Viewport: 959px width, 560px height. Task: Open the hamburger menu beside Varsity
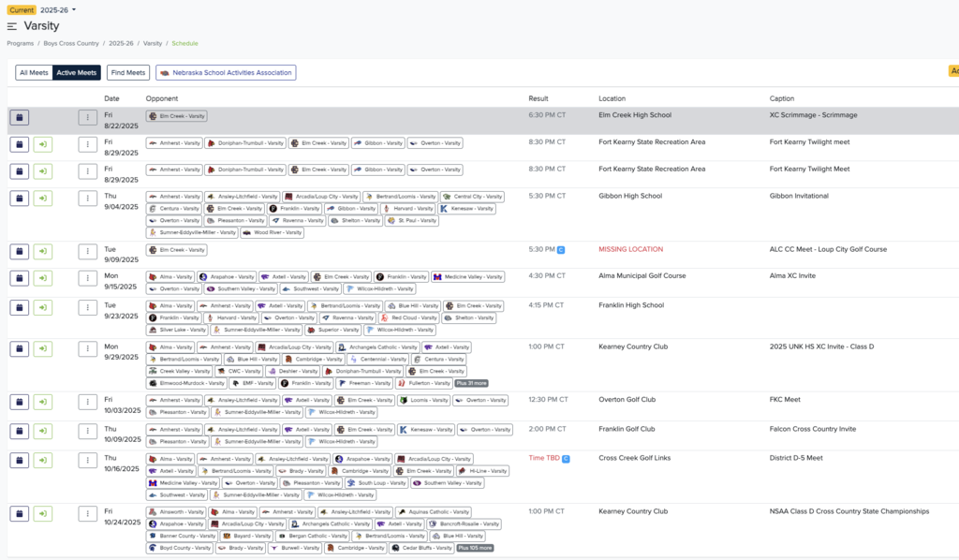[x=11, y=26]
